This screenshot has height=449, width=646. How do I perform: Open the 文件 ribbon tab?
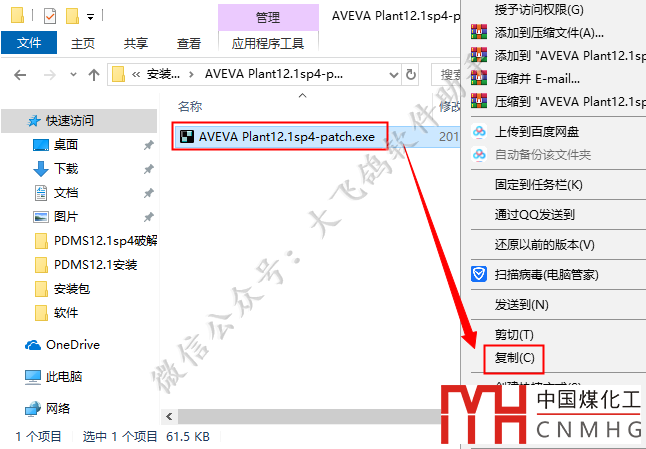(29, 42)
